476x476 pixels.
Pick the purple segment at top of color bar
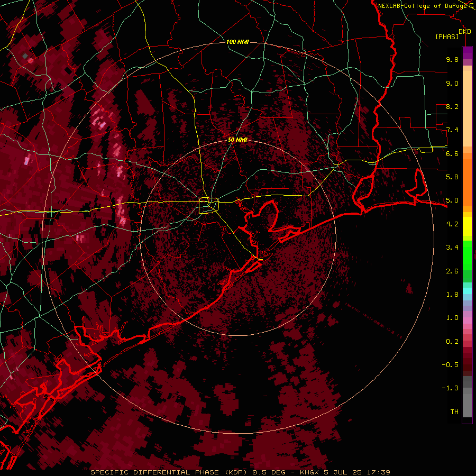click(x=467, y=53)
